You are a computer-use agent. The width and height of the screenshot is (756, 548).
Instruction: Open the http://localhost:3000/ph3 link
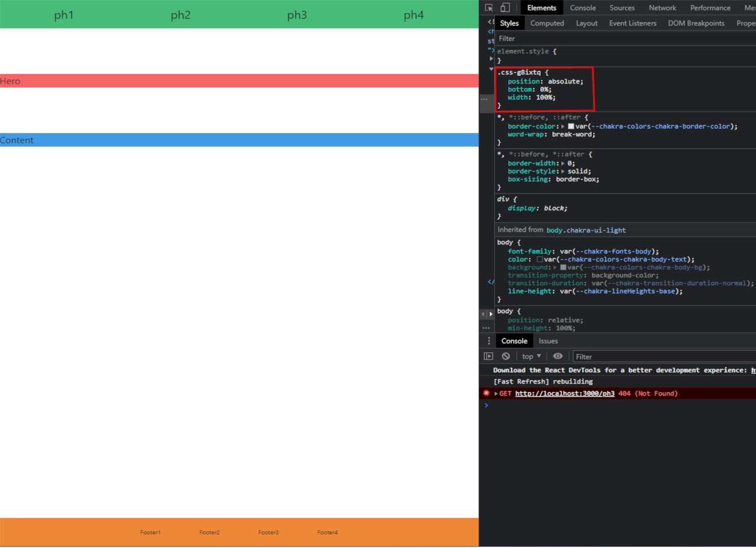click(x=565, y=393)
